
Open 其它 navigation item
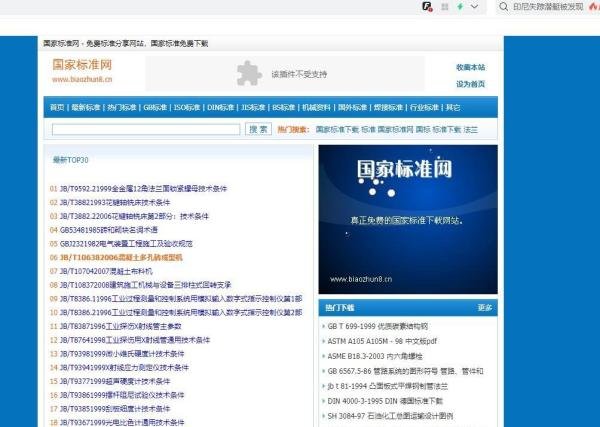[x=453, y=108]
